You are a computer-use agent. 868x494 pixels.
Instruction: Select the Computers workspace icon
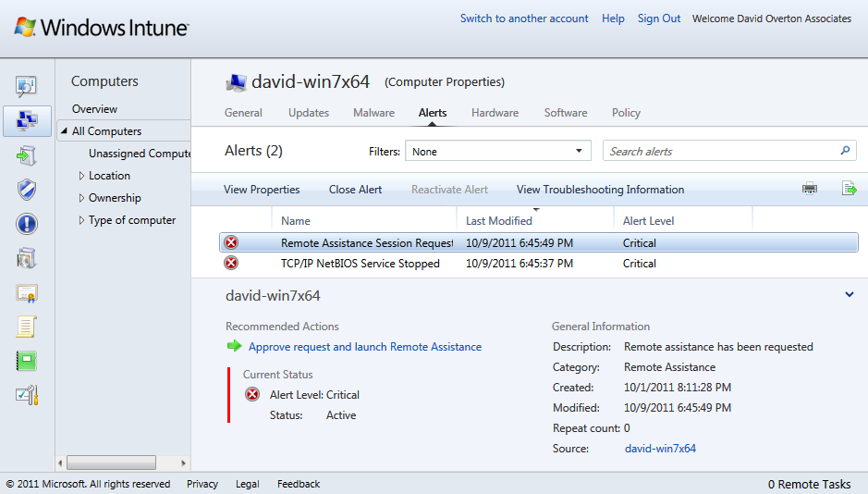pos(27,120)
